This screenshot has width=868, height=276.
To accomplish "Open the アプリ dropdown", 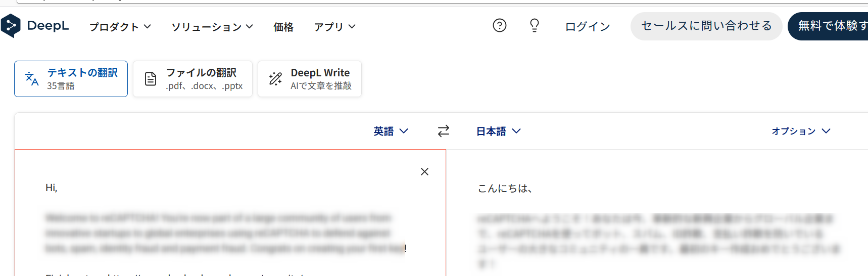I will pyautogui.click(x=334, y=27).
